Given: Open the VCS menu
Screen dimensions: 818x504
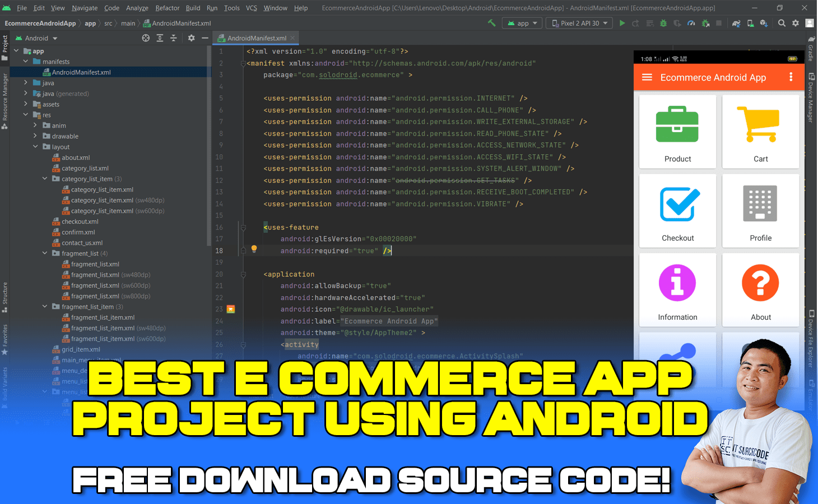Looking at the screenshot, I should click(252, 8).
